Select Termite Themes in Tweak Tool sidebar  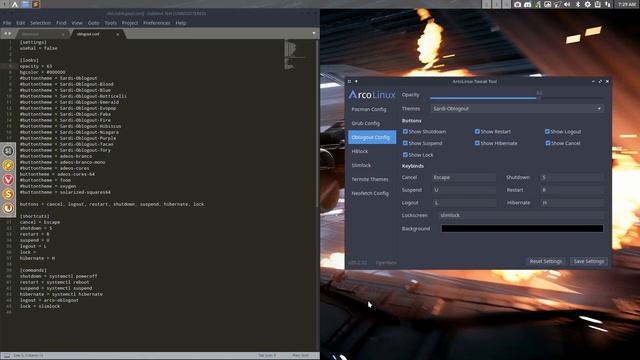372,179
